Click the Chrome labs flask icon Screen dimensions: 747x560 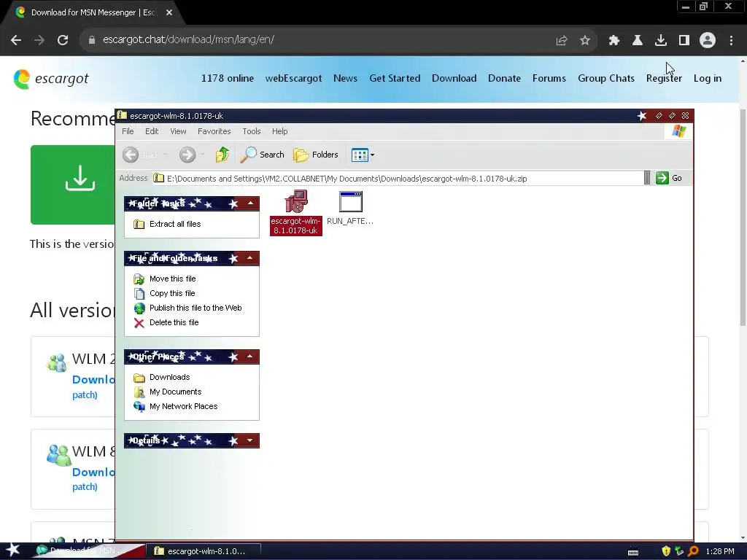(637, 41)
